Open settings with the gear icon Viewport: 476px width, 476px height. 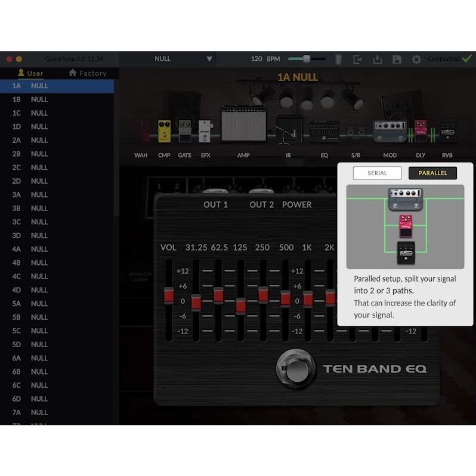[416, 59]
